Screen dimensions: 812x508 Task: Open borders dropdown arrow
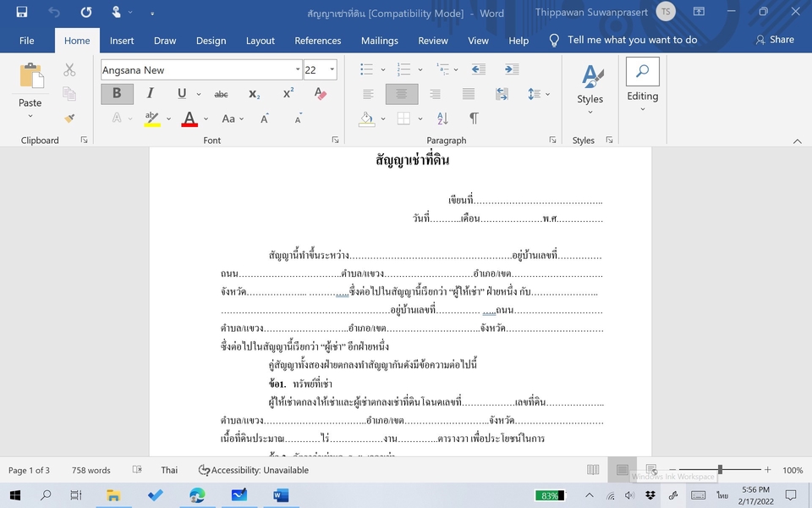(x=420, y=119)
